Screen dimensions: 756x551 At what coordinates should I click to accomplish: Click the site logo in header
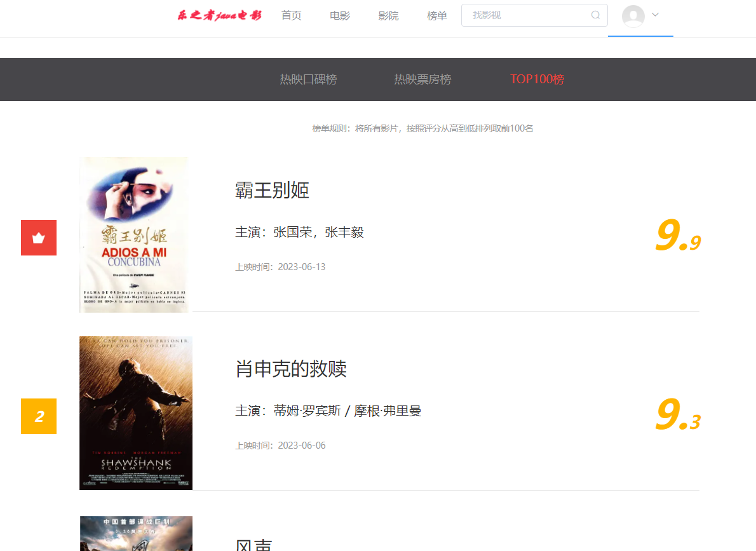219,16
